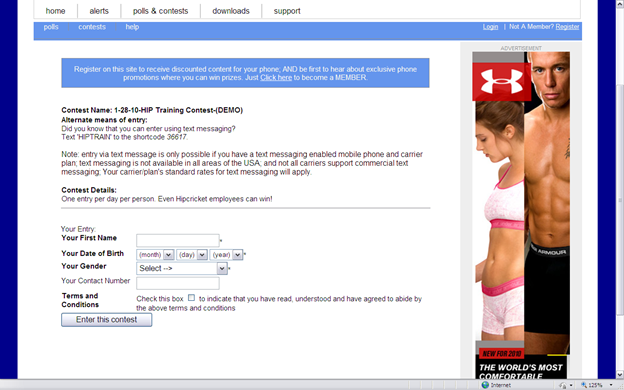Open the Under Armour advertisement banner
The width and height of the screenshot is (624, 390).
521,215
